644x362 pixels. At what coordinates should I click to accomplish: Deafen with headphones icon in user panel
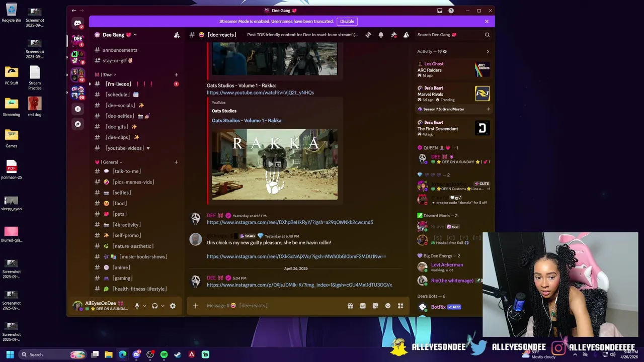154,306
